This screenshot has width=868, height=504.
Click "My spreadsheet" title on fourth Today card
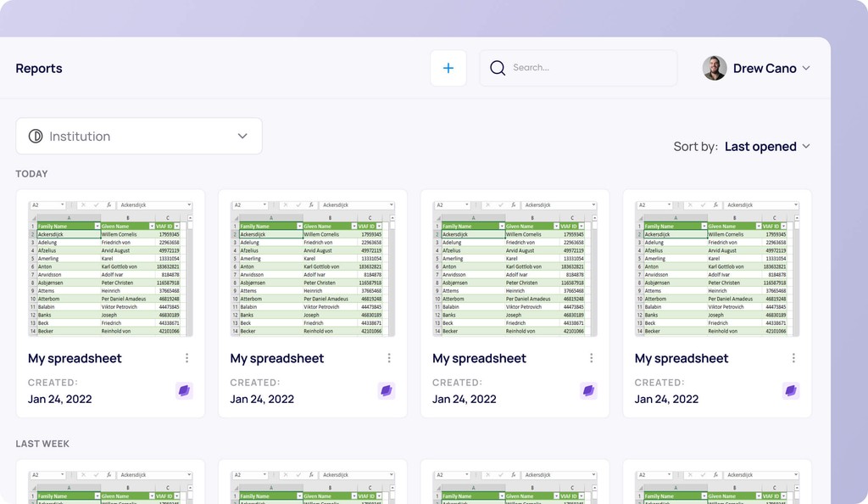tap(682, 358)
